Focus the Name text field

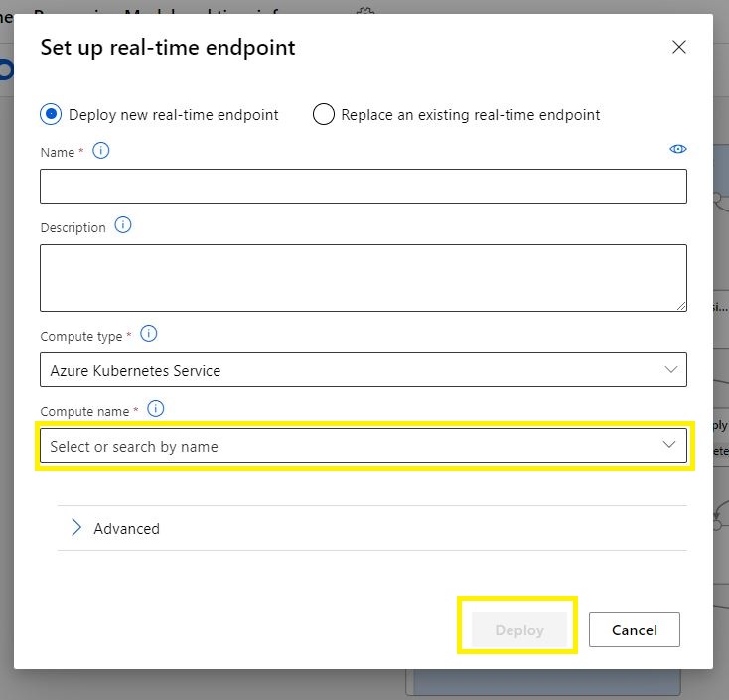pos(364,186)
